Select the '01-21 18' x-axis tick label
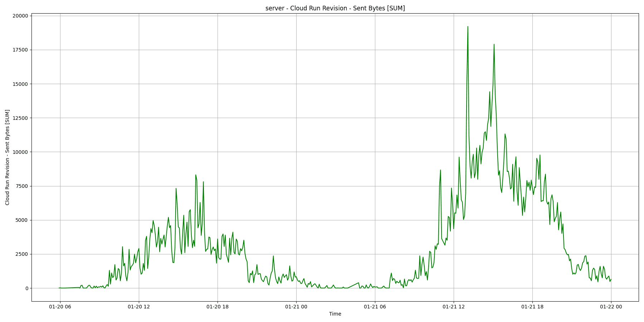644x322 pixels. tap(532, 306)
